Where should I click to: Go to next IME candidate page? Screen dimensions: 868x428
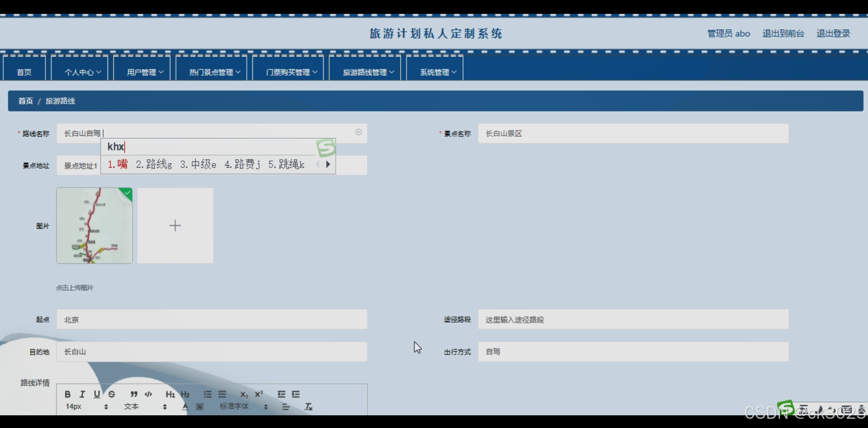328,165
